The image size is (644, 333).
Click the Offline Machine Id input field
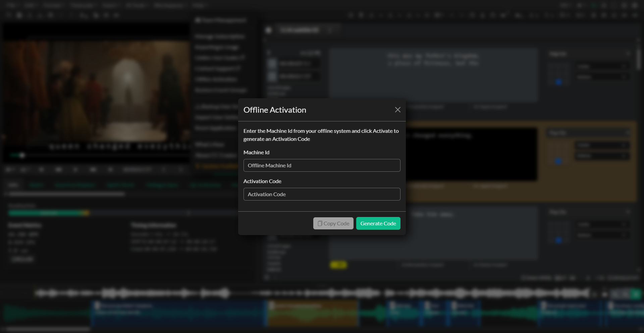coord(322,165)
